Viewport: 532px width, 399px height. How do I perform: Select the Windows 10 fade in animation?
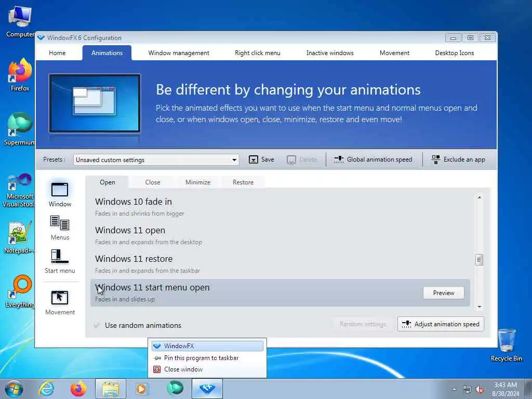pos(280,207)
